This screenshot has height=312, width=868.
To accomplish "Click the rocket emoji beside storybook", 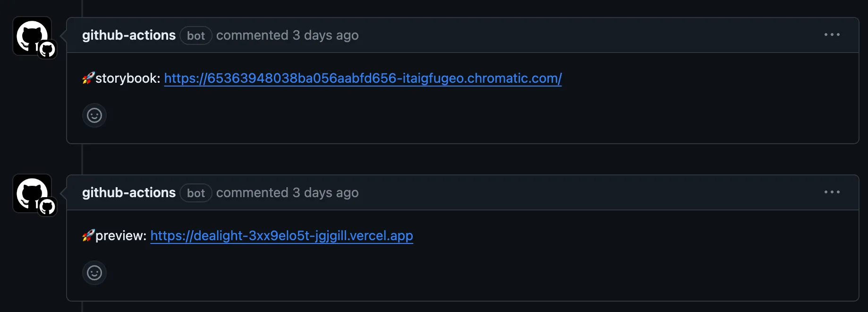I will coord(87,78).
